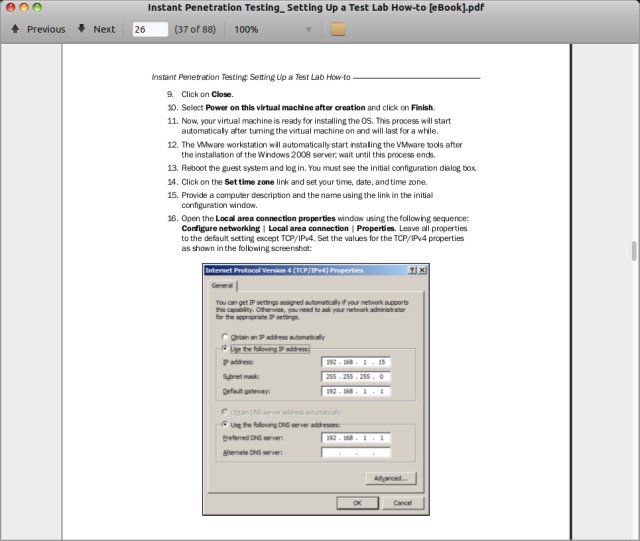640x541 pixels.
Task: Click Cancel in the TCP/IPv4 dialog
Action: (402, 503)
